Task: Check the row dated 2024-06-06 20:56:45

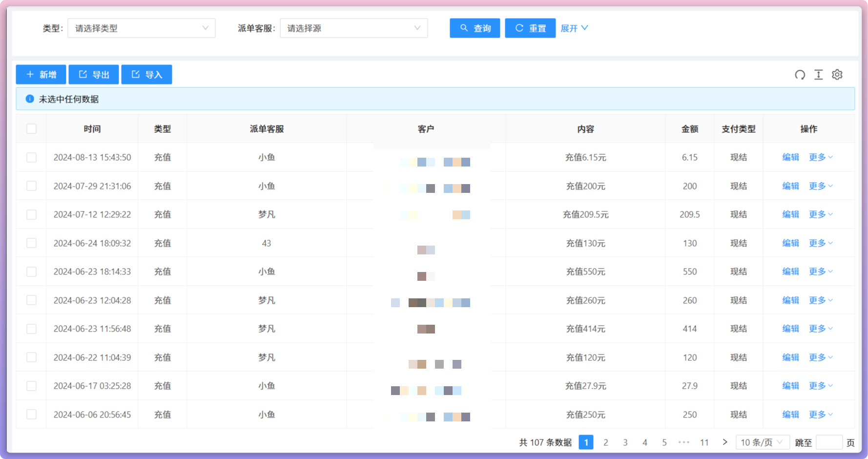Action: coord(32,415)
